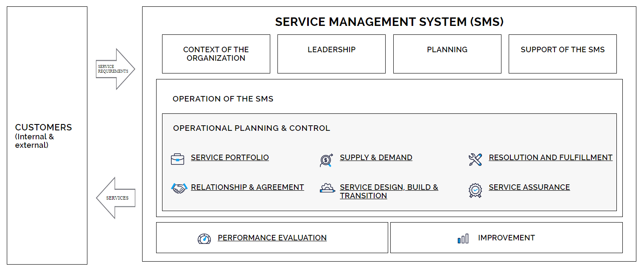
Task: Click the cloud icon for Service Design, Build & Transition
Action: point(327,188)
